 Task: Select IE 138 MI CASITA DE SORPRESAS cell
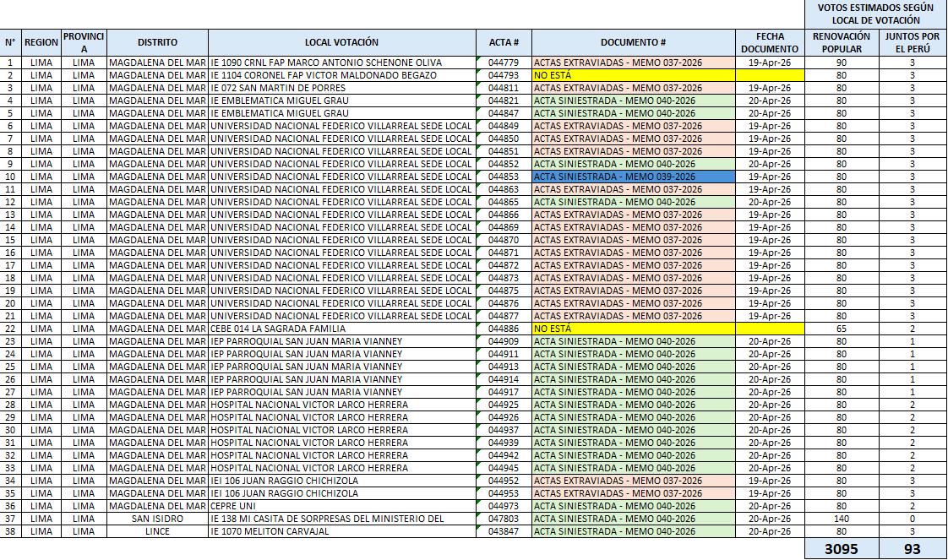[x=341, y=519]
